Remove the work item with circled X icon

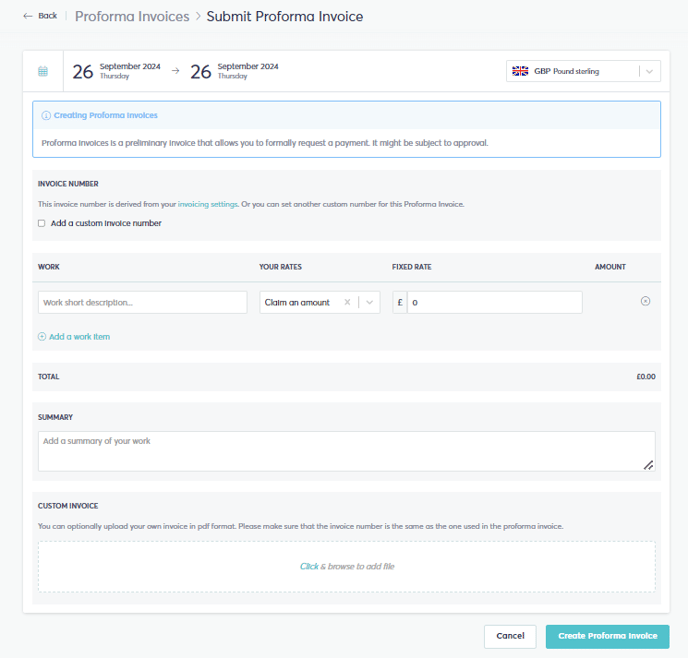(x=645, y=301)
